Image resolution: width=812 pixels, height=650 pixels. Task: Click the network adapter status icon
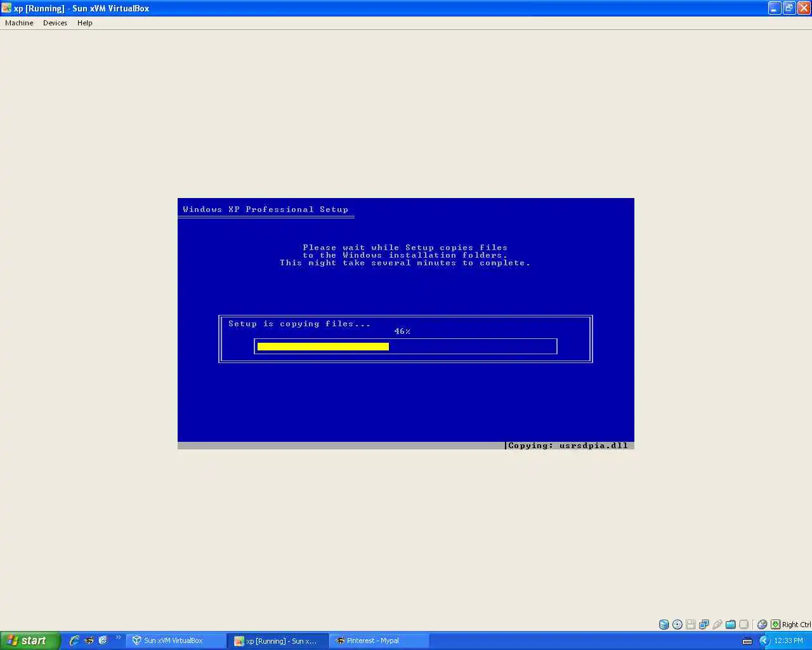tap(704, 625)
